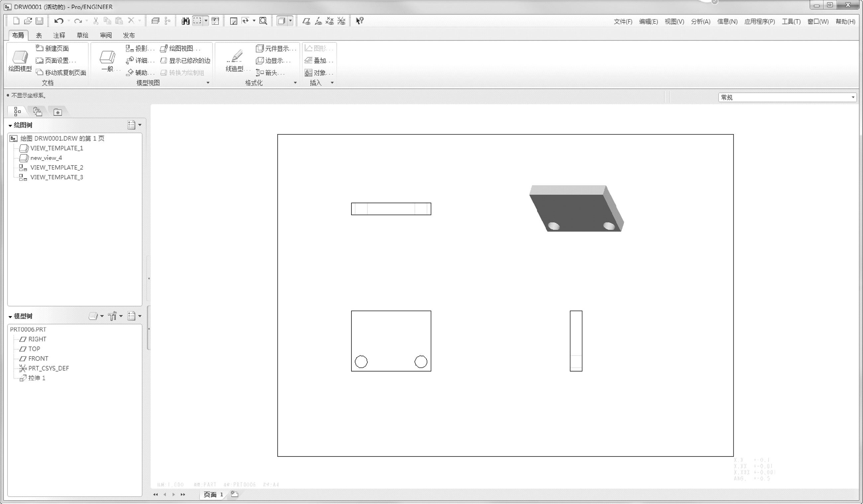The width and height of the screenshot is (863, 504).
Task: Toggle coordinate system display icon
Action: [341, 21]
